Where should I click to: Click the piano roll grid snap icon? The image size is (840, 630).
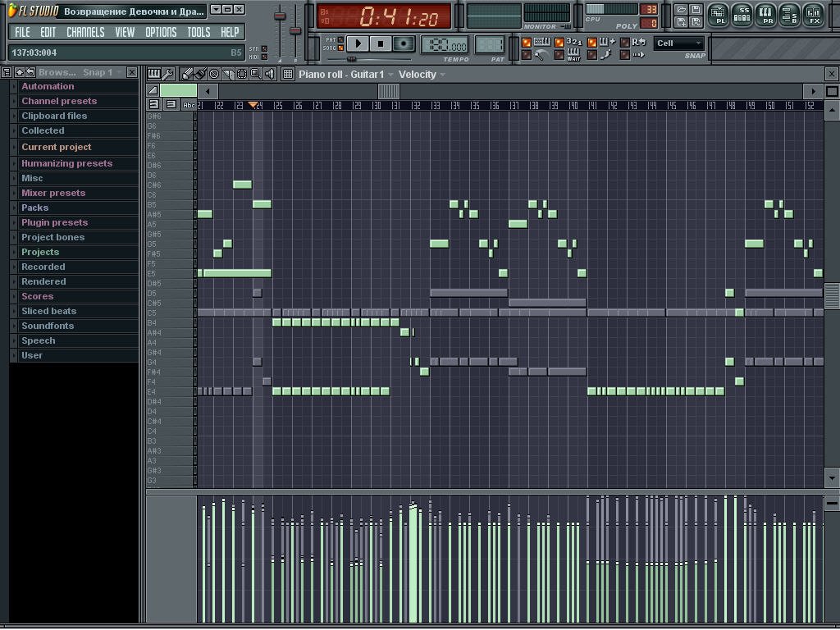[288, 74]
